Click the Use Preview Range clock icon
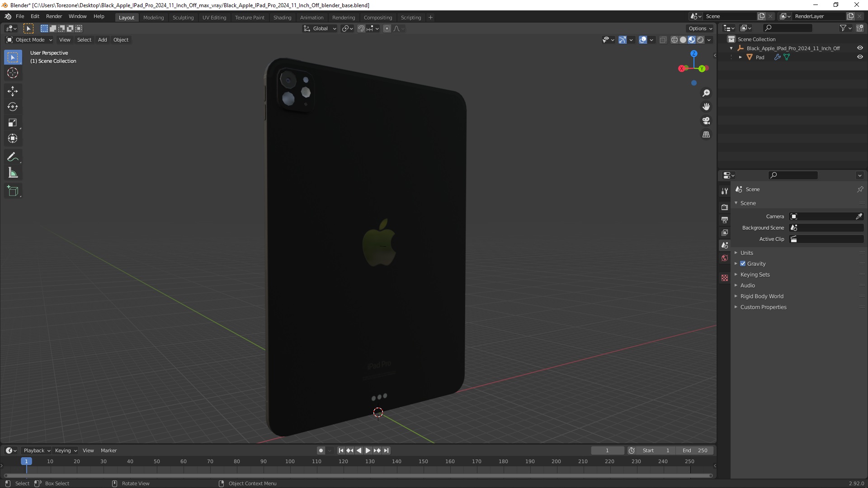Viewport: 868px width, 488px height. point(632,450)
